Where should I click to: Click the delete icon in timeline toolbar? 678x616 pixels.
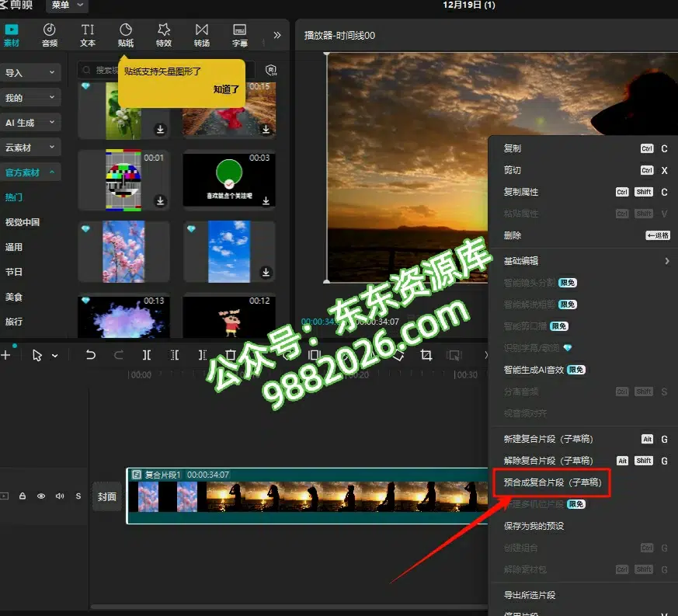click(229, 355)
